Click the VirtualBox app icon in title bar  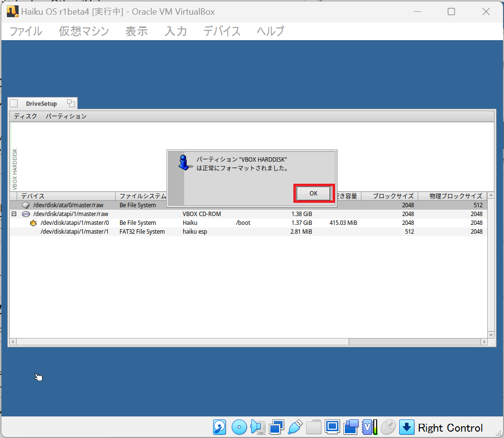(x=13, y=12)
